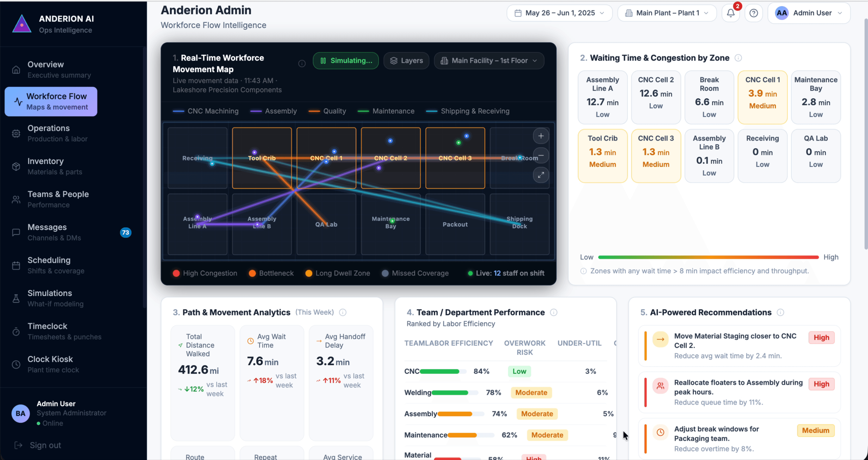This screenshot has height=460, width=868.
Task: Click the arrow icon on Material Staging recommendation
Action: 660,339
